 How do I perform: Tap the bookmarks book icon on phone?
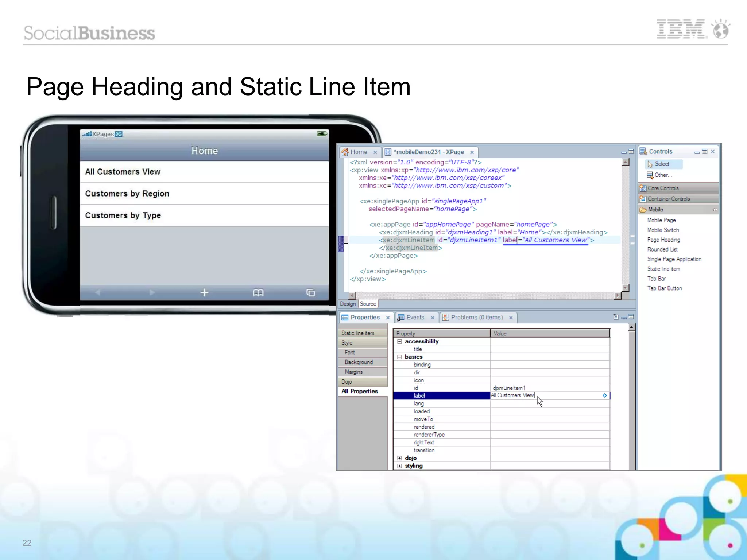click(x=258, y=293)
